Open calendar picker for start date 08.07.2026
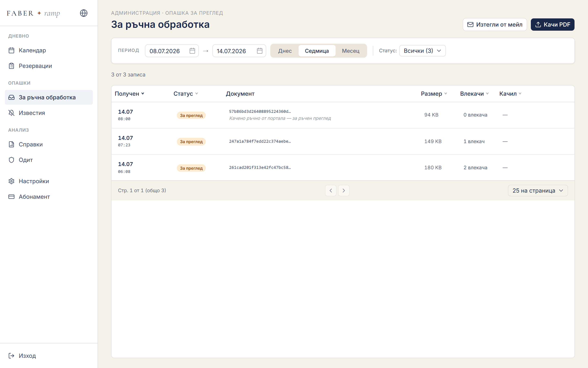This screenshot has height=368, width=588. coord(192,51)
